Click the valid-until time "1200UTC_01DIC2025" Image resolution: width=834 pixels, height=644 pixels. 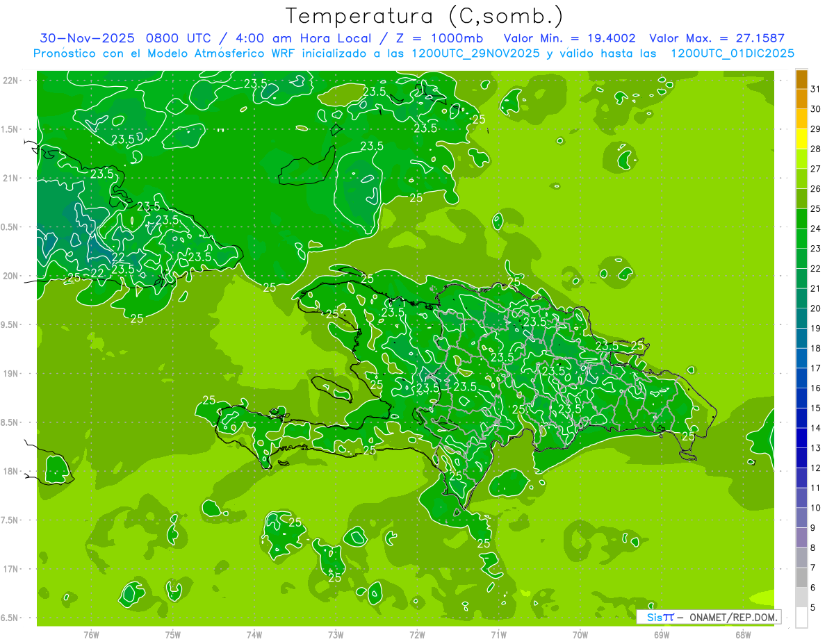tap(733, 53)
